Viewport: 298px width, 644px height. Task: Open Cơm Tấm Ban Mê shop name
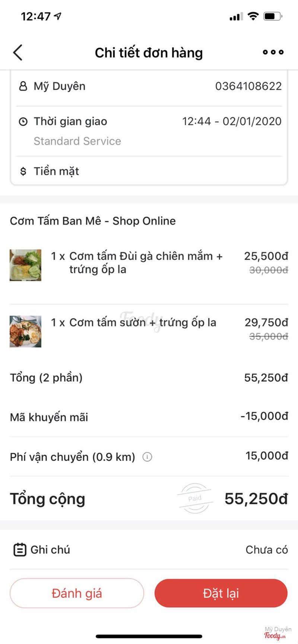pyautogui.click(x=93, y=221)
